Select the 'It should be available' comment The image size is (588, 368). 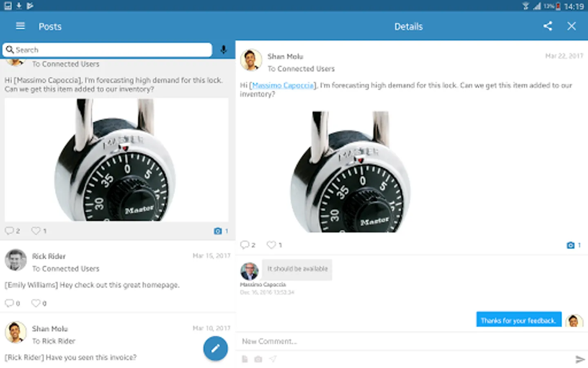coord(297,269)
